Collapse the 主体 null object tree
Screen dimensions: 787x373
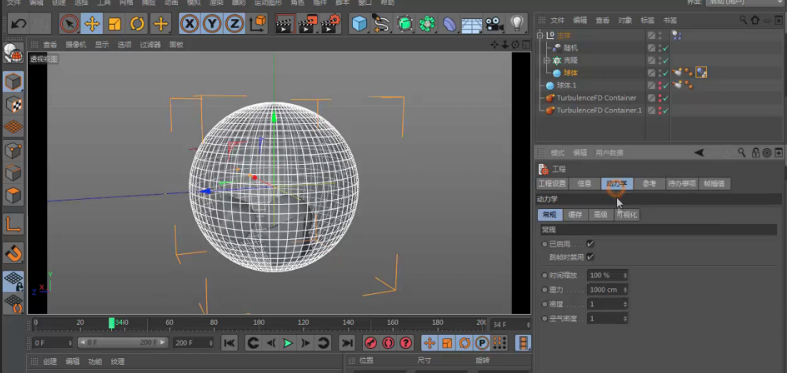click(x=540, y=36)
